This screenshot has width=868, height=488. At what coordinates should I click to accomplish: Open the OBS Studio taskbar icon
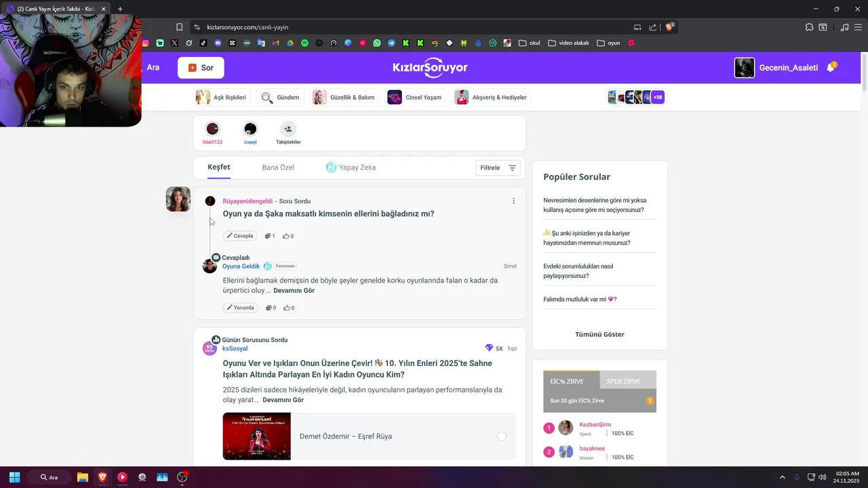tap(182, 477)
